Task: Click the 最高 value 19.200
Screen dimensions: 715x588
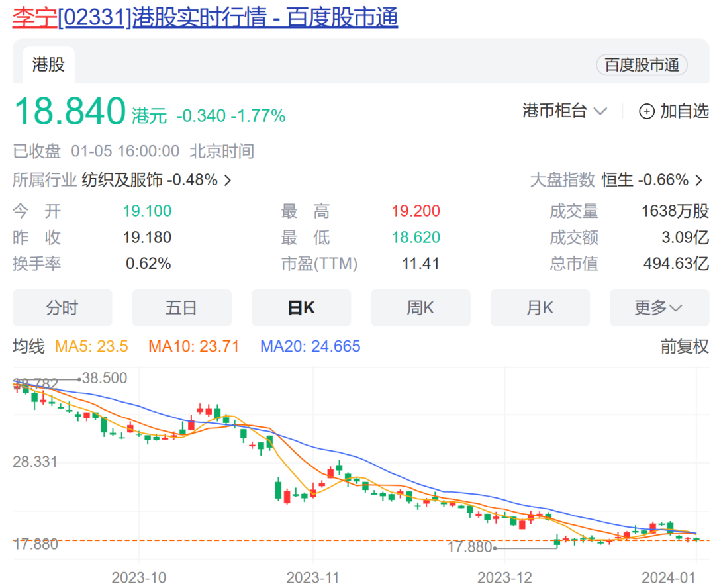Action: tap(415, 211)
